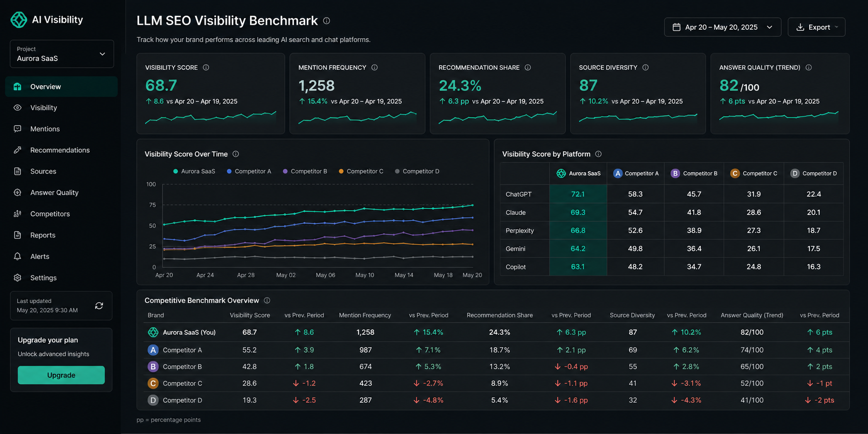Click info icon beside page title
The height and width of the screenshot is (434, 868).
pyautogui.click(x=326, y=21)
